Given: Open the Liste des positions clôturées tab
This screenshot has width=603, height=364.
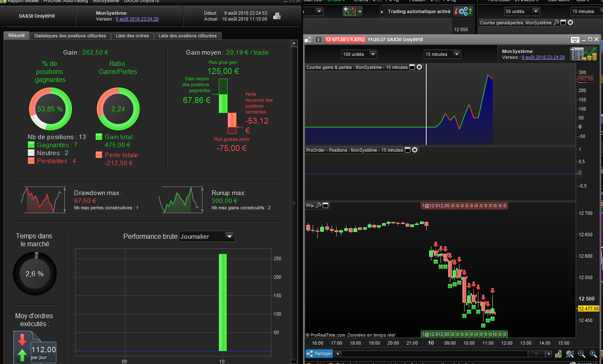Looking at the screenshot, I should (188, 36).
